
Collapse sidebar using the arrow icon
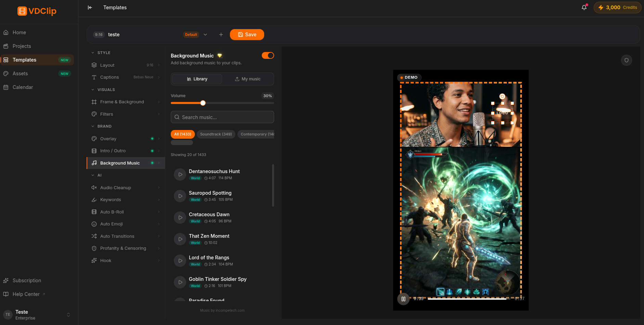[x=90, y=8]
